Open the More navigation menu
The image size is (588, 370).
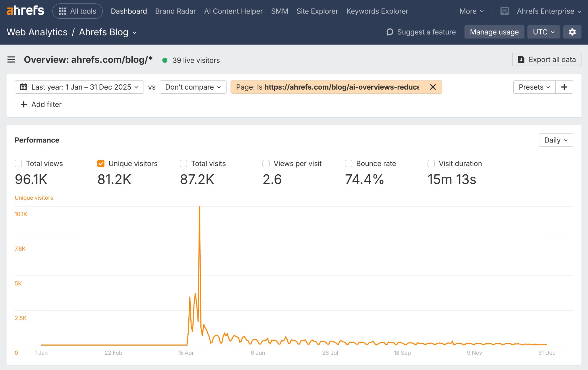(471, 11)
